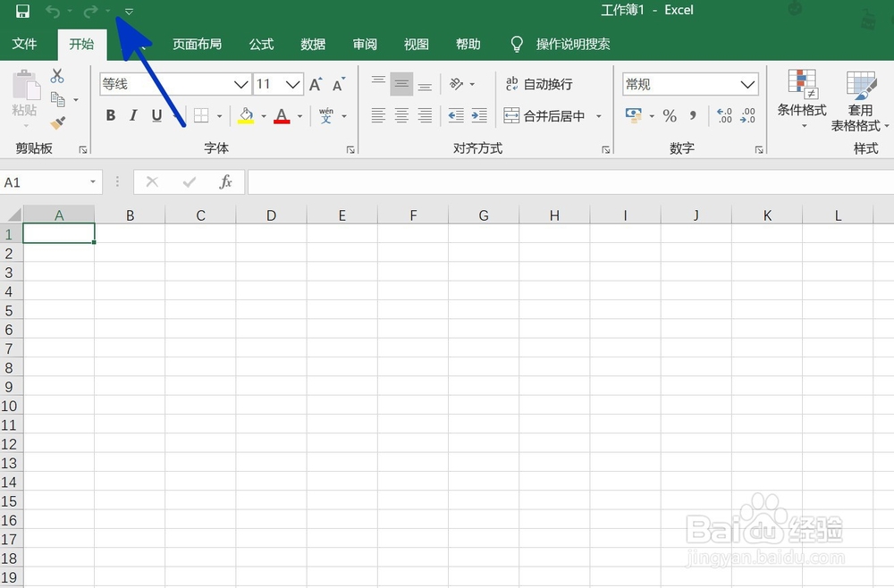Viewport: 894px width, 588px height.
Task: Open clipboard pane dialog launcher
Action: click(x=83, y=150)
